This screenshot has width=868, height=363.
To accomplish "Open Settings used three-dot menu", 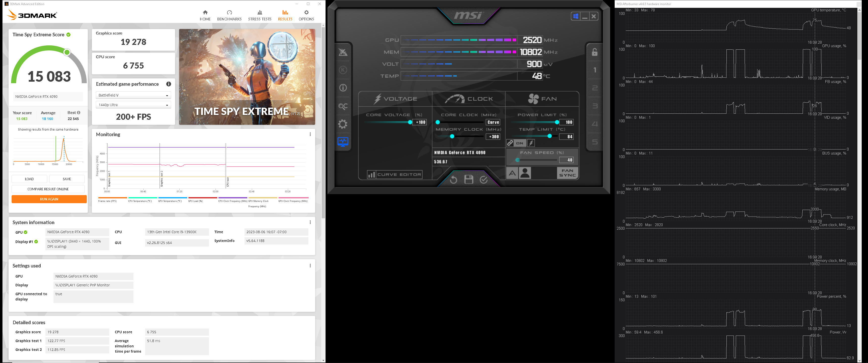I will point(310,266).
